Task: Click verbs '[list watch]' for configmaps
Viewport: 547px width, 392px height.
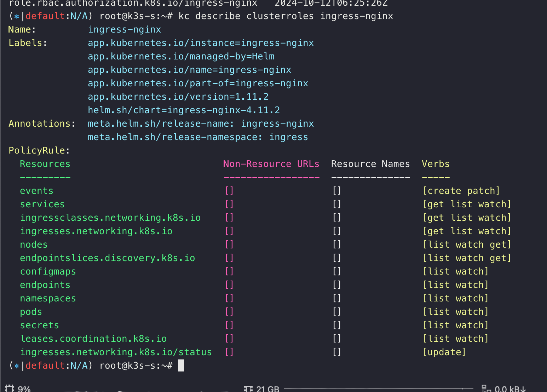Action: [x=456, y=272]
